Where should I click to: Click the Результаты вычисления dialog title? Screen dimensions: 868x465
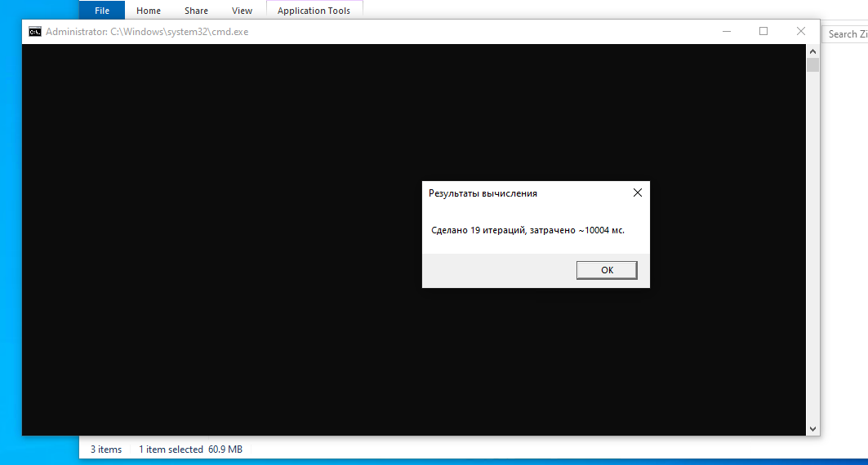(x=483, y=193)
